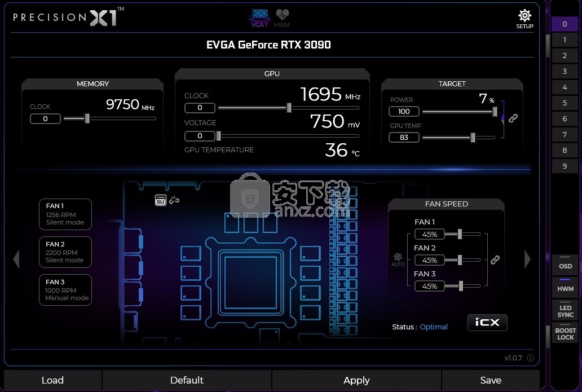
Task: Open the HWM heart monitor icon
Action: (282, 18)
